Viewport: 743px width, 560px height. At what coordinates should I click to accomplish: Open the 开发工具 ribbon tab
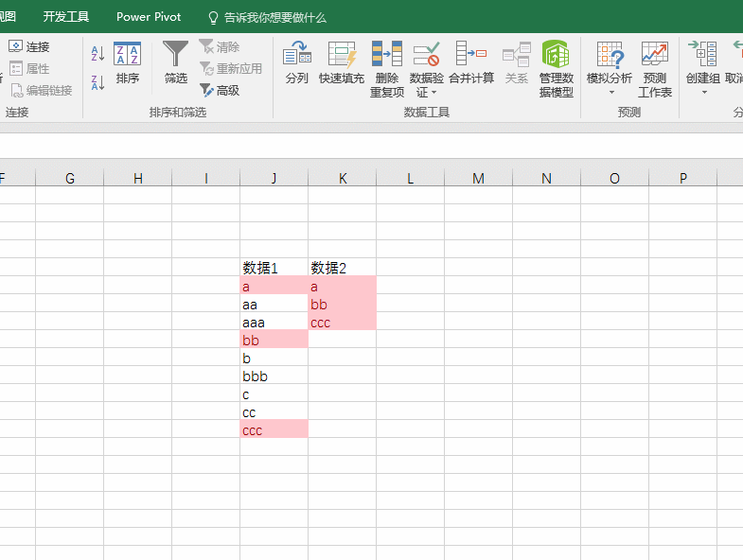[66, 17]
